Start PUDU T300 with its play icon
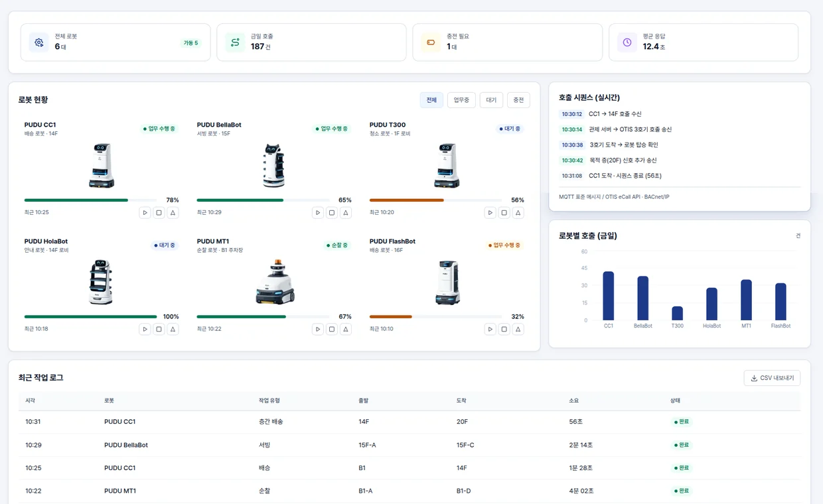 coord(490,213)
